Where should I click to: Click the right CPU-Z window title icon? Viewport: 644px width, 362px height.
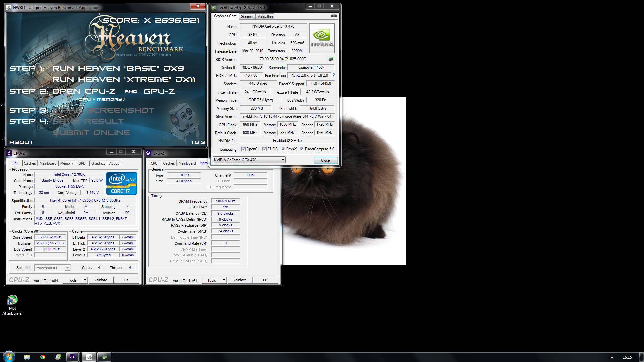point(148,153)
